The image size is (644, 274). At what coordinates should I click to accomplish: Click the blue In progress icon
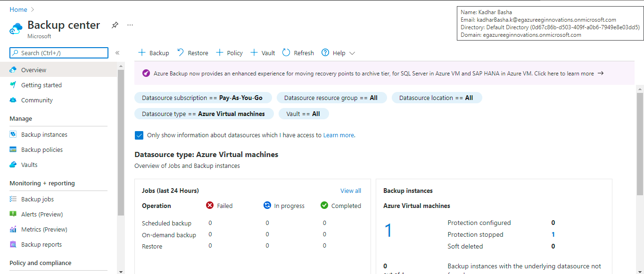267,205
